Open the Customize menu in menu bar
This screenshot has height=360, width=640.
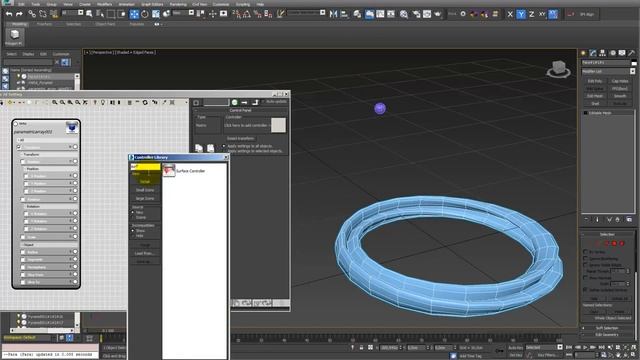point(221,4)
